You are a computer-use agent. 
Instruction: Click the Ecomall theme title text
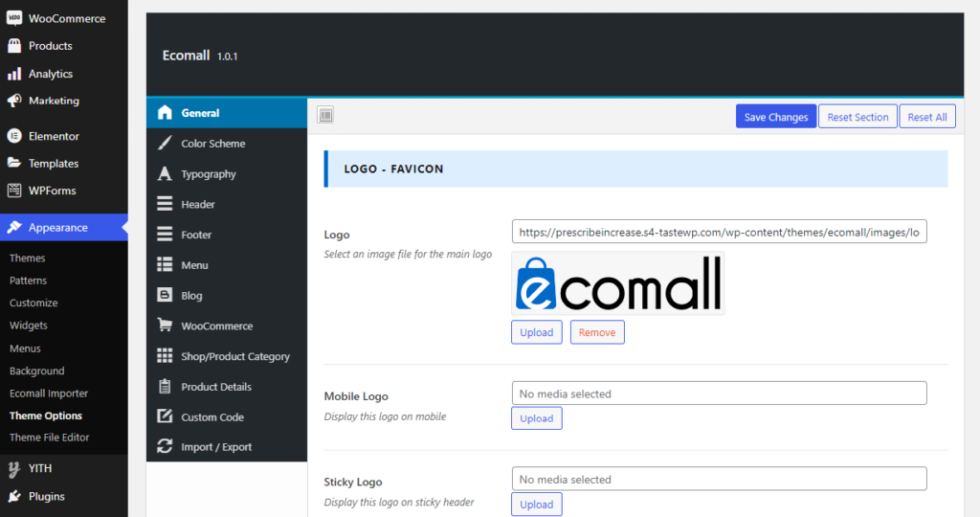click(187, 56)
